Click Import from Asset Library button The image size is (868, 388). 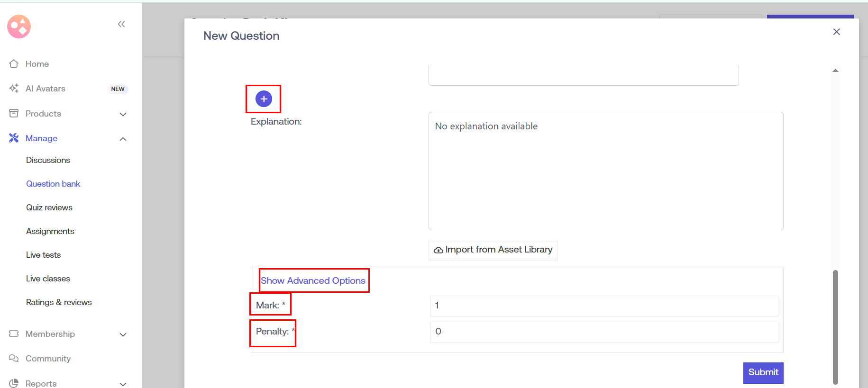point(493,250)
